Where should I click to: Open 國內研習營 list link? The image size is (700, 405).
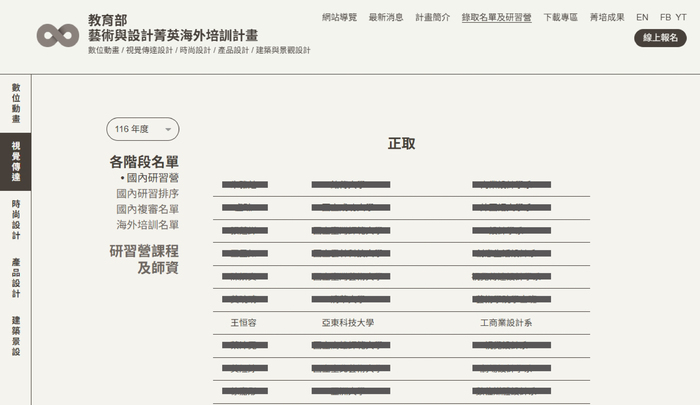152,178
